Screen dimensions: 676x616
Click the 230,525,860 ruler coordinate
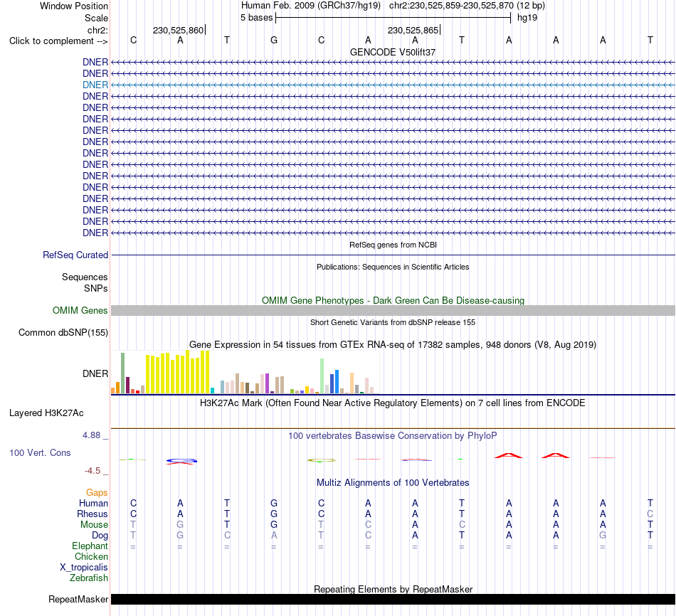(178, 30)
